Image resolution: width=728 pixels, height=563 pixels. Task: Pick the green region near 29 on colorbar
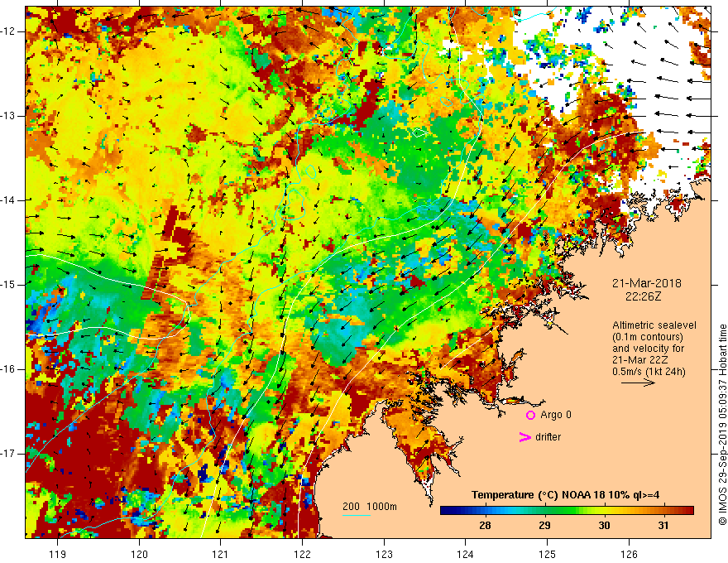544,511
